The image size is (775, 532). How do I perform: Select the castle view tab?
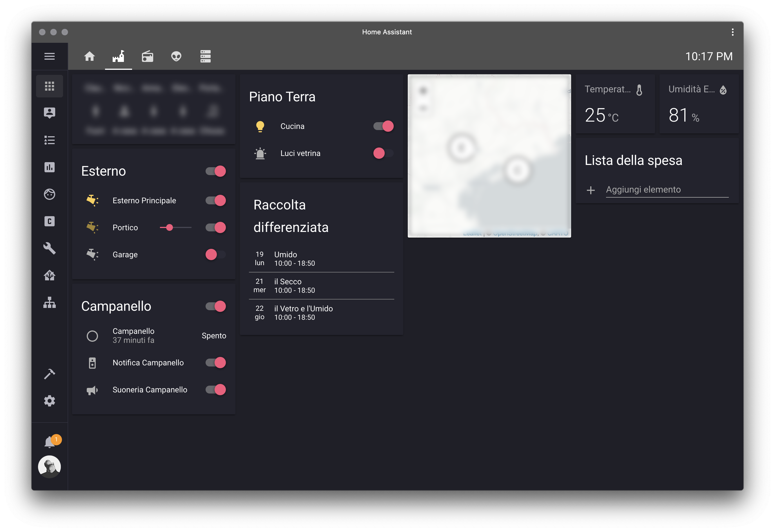pyautogui.click(x=118, y=56)
